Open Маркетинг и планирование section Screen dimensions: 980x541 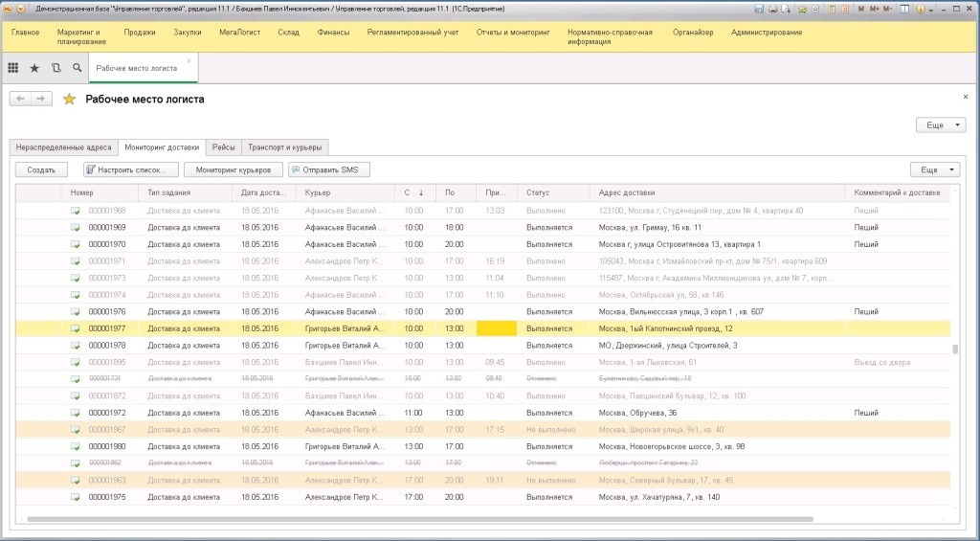(x=81, y=37)
